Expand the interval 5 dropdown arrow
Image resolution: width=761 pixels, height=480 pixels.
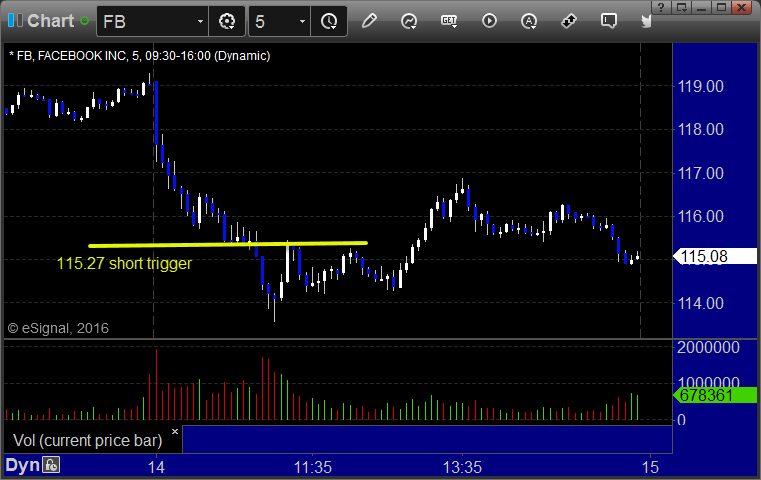302,21
